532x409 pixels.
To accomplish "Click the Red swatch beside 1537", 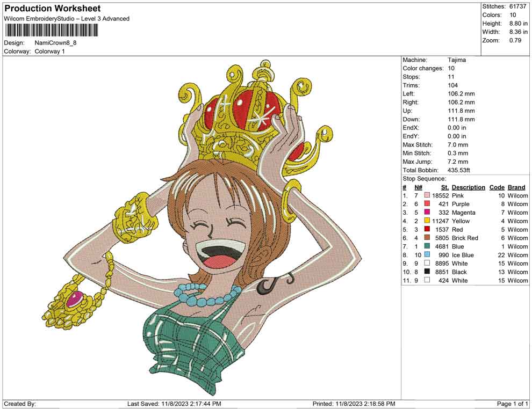I will pyautogui.click(x=426, y=229).
